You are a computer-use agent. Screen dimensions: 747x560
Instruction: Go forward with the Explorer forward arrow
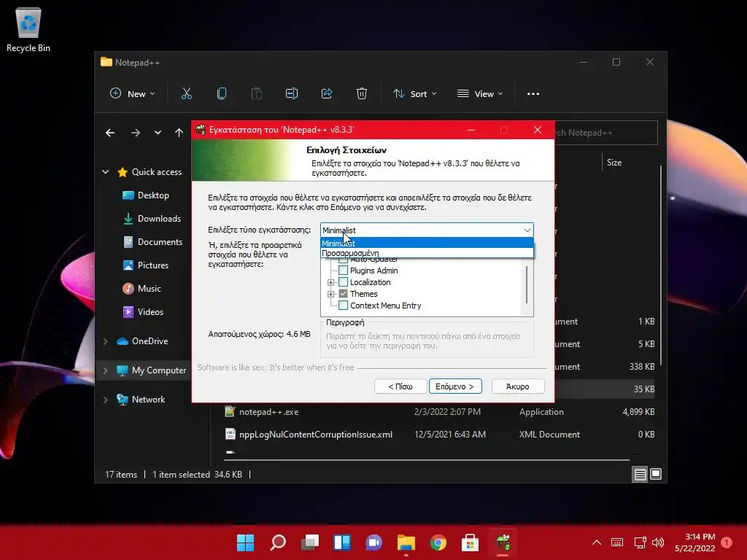[136, 133]
